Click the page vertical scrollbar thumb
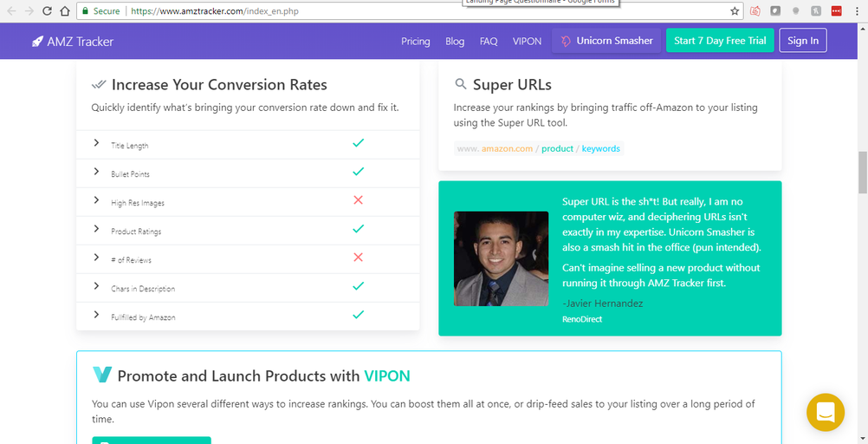This screenshot has height=444, width=868. pyautogui.click(x=861, y=172)
